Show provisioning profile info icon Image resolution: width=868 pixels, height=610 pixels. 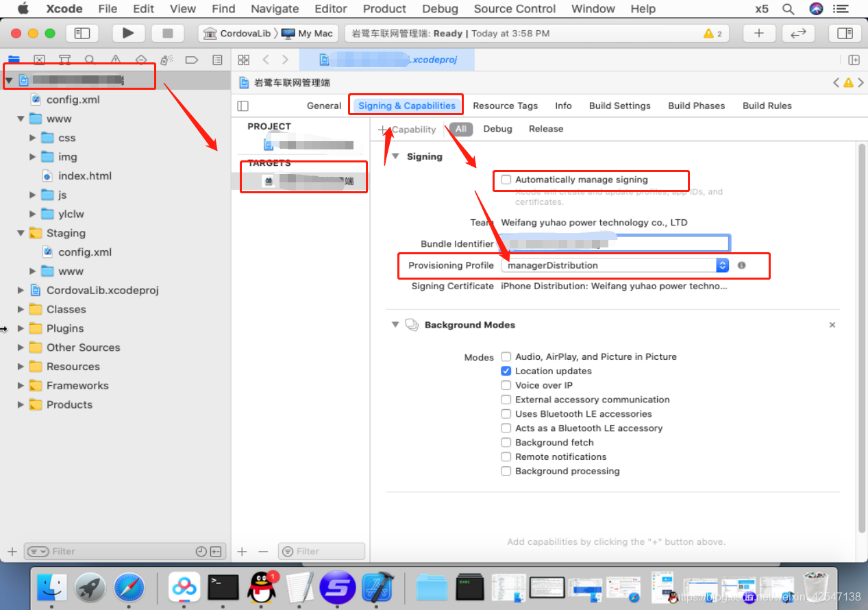coord(741,265)
